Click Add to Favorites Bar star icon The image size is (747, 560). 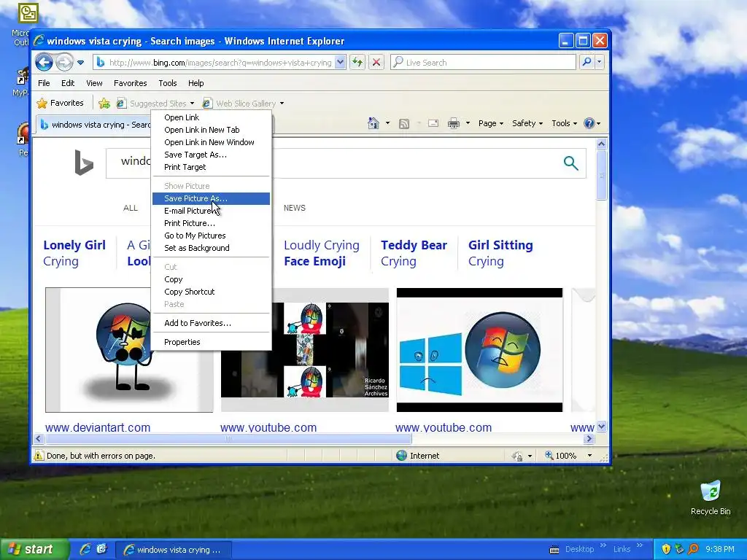pos(104,104)
